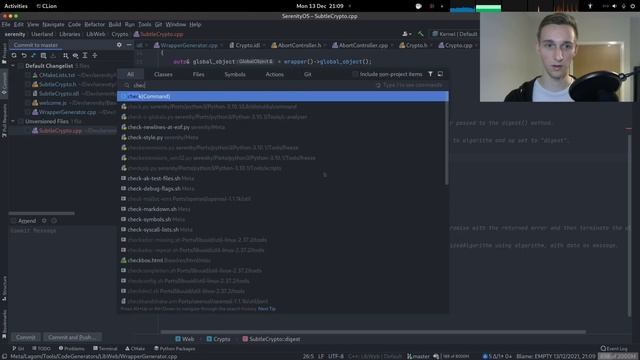This screenshot has width=640, height=360.
Task: Open the UTF-8 encoding selector
Action: click(x=336, y=356)
